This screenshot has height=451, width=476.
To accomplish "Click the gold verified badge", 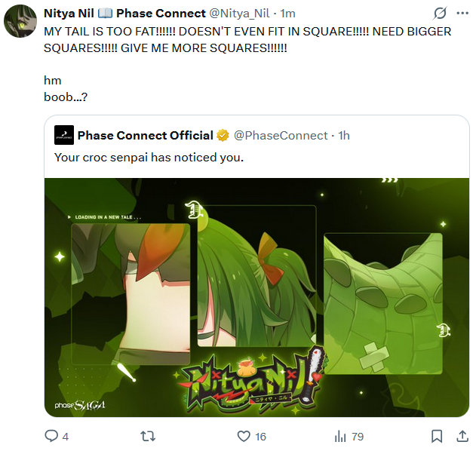I will tap(223, 135).
